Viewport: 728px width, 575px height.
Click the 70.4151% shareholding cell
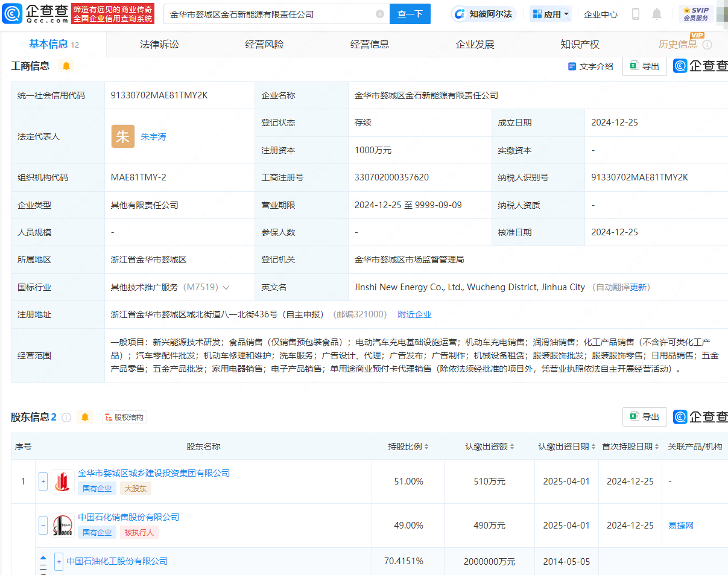pos(404,561)
